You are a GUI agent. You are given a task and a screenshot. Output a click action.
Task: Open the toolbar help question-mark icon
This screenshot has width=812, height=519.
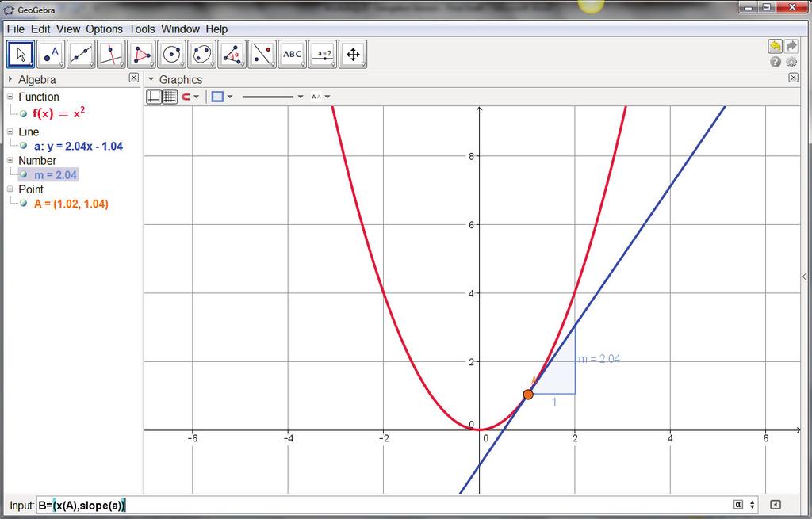(x=776, y=62)
